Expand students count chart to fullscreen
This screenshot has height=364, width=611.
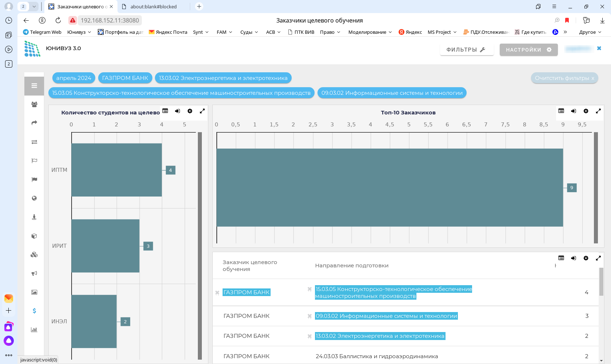point(202,111)
